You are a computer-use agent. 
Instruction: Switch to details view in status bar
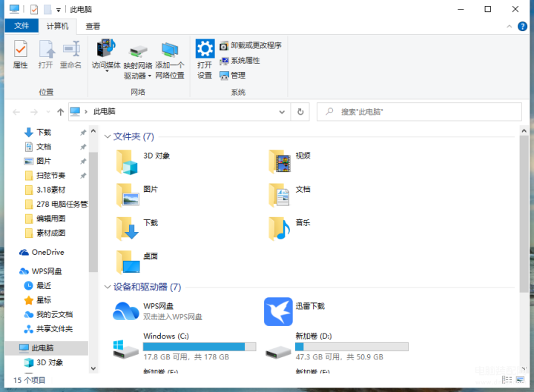click(507, 379)
